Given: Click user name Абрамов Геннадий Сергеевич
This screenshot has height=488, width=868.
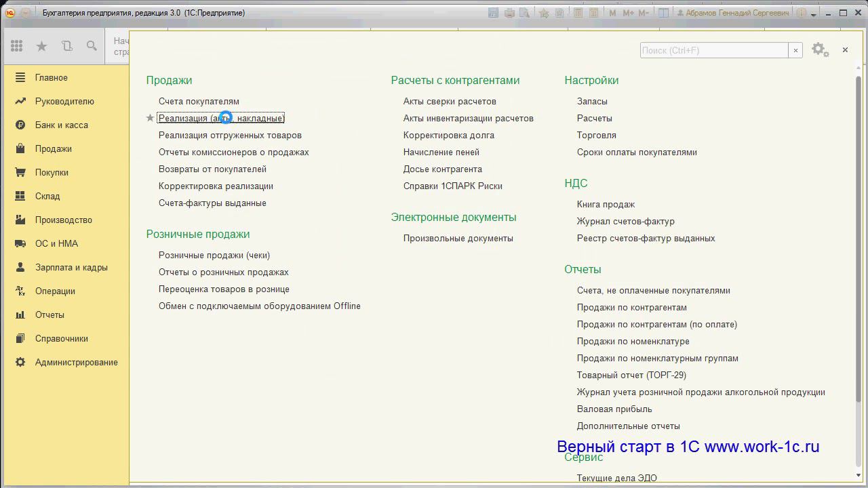Looking at the screenshot, I should 736,13.
